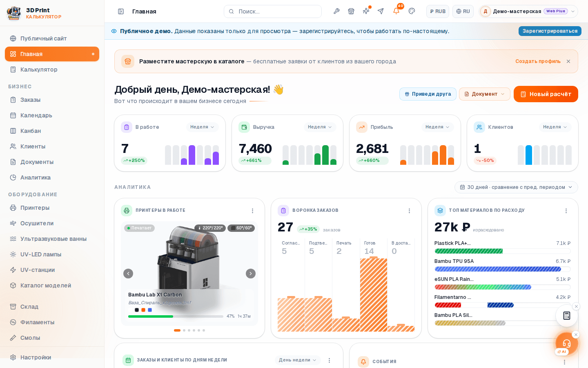Click Bambu Lab X1 Carbon print progress bar
588x368 pixels.
pyautogui.click(x=176, y=316)
